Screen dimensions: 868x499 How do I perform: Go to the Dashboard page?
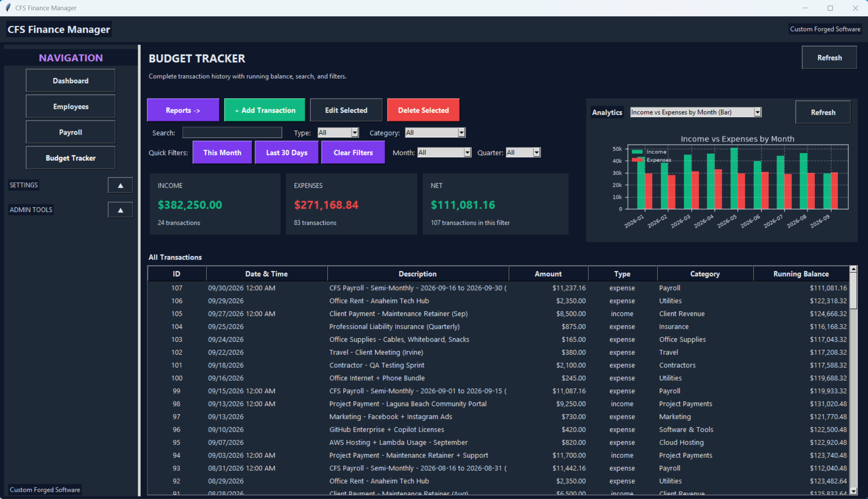click(x=70, y=81)
